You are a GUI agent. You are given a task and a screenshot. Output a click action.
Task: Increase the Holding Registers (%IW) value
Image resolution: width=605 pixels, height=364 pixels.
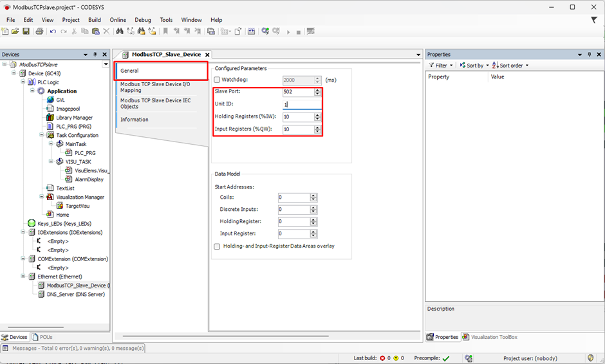tap(317, 115)
